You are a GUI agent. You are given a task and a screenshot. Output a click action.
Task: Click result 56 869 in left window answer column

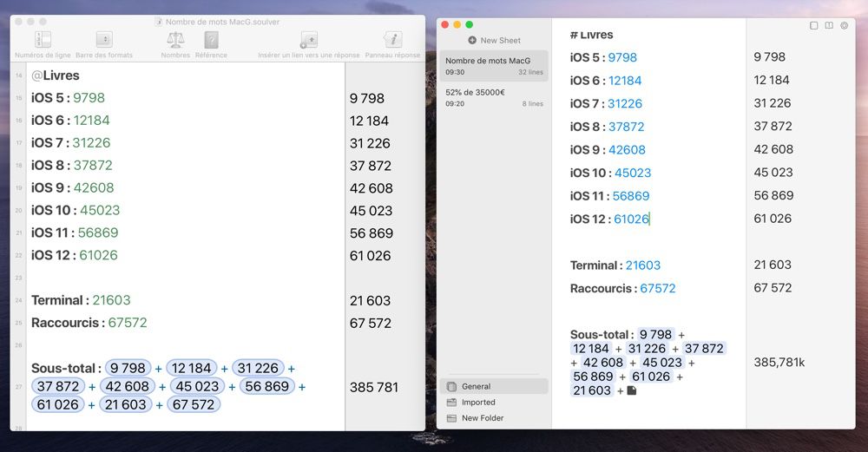(x=371, y=233)
